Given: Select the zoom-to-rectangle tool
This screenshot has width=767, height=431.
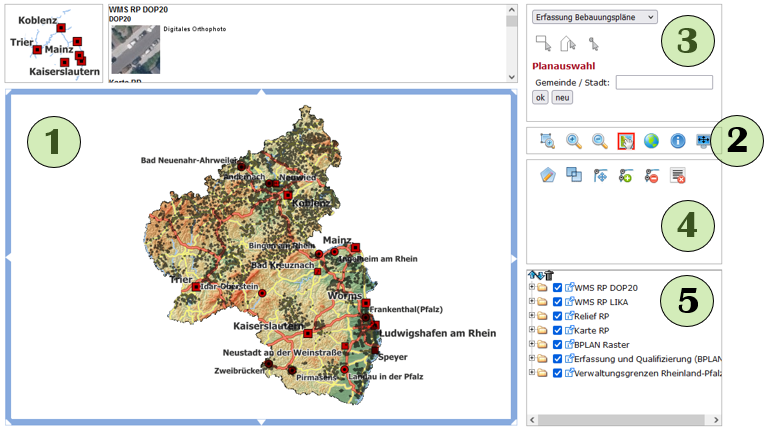Looking at the screenshot, I should [547, 142].
